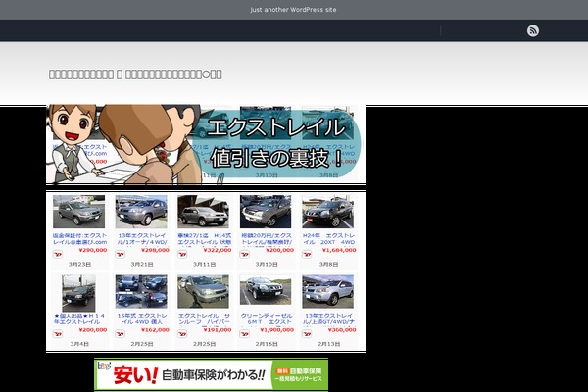Open the ★個人出品★H14年エクストレイル link
Screen dimensions: 588x392
(x=78, y=318)
